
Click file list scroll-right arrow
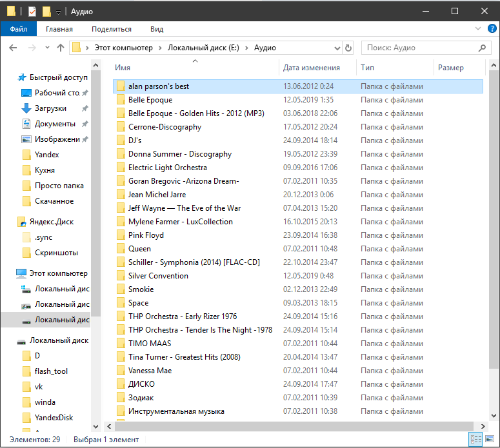pos(483,426)
